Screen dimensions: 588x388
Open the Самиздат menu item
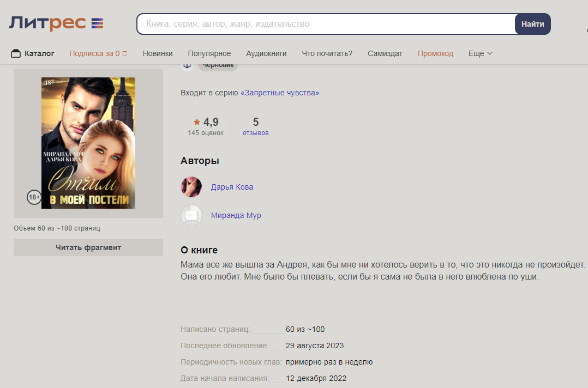[x=385, y=53]
